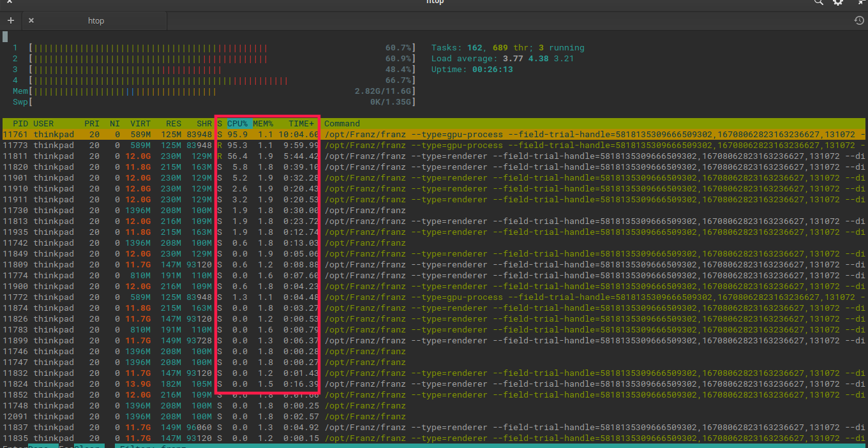Select process row with PID 11874

pos(434,308)
